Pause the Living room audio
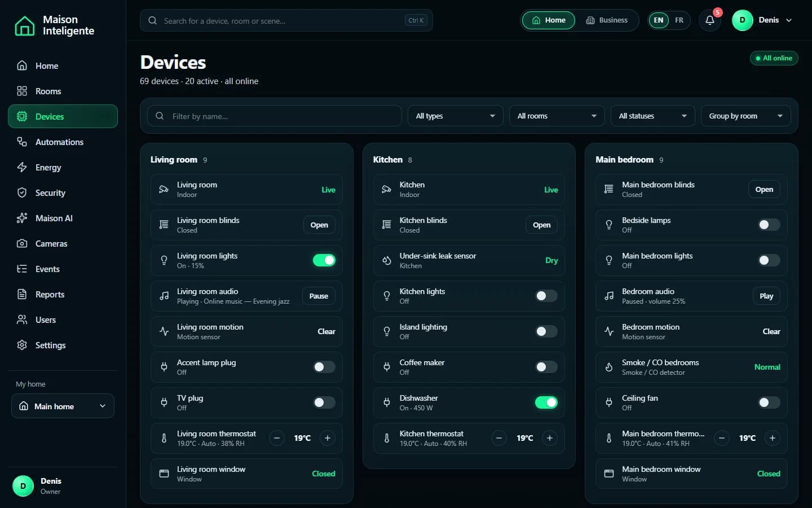The height and width of the screenshot is (508, 812). coord(319,296)
